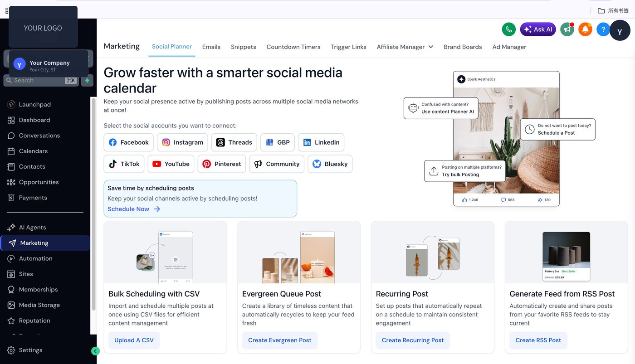The image size is (635, 364).
Task: Focus the sidebar Search field
Action: pyautogui.click(x=41, y=80)
